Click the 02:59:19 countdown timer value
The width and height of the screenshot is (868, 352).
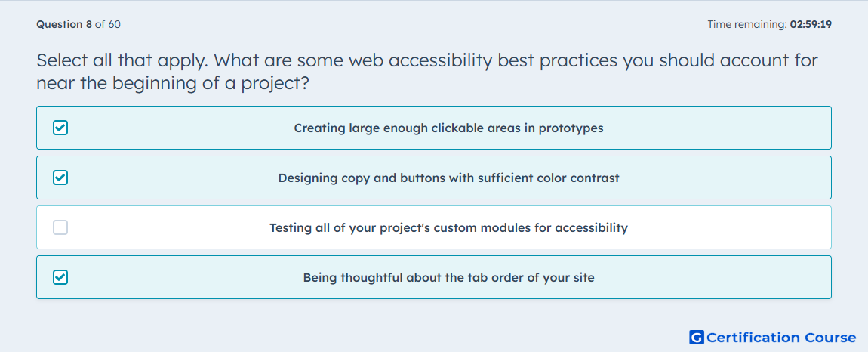coord(811,24)
